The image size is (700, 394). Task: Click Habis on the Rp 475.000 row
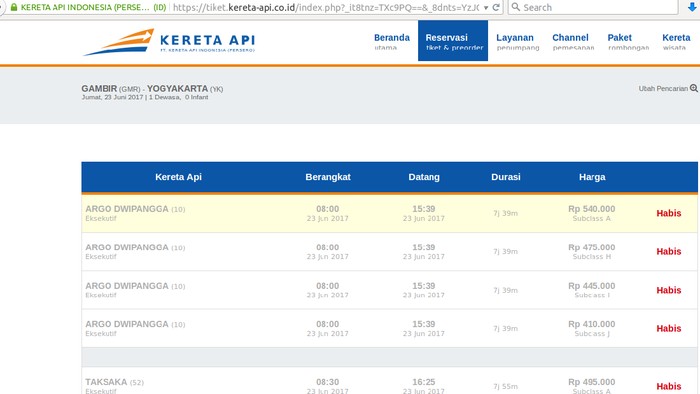coord(668,252)
